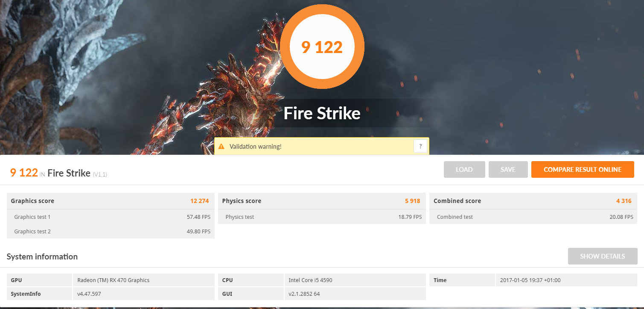Click the validation warning triangle icon
This screenshot has height=309, width=644.
click(x=221, y=147)
